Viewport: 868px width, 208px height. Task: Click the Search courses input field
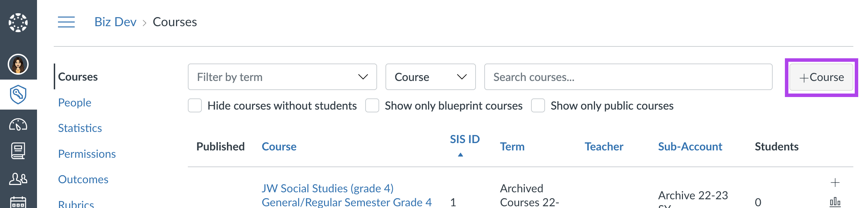(x=628, y=77)
